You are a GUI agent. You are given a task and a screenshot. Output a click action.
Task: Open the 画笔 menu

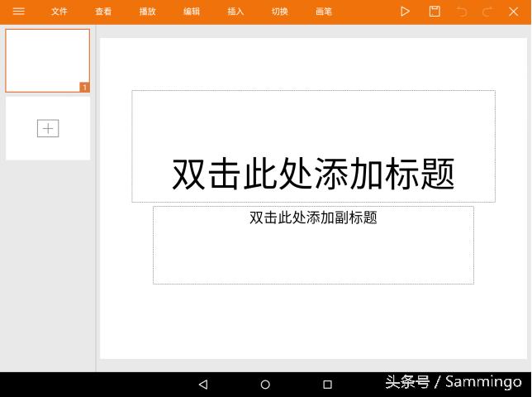(324, 12)
